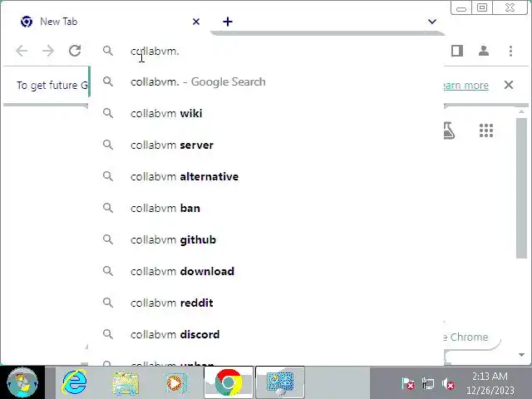Viewport: 532px width, 399px height.
Task: Click the network status tray icon
Action: pos(428,383)
